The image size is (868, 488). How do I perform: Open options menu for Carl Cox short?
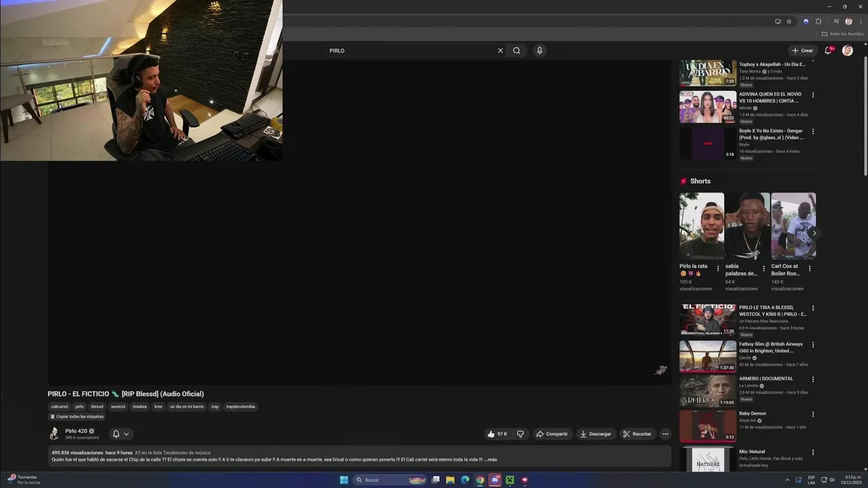tap(809, 268)
